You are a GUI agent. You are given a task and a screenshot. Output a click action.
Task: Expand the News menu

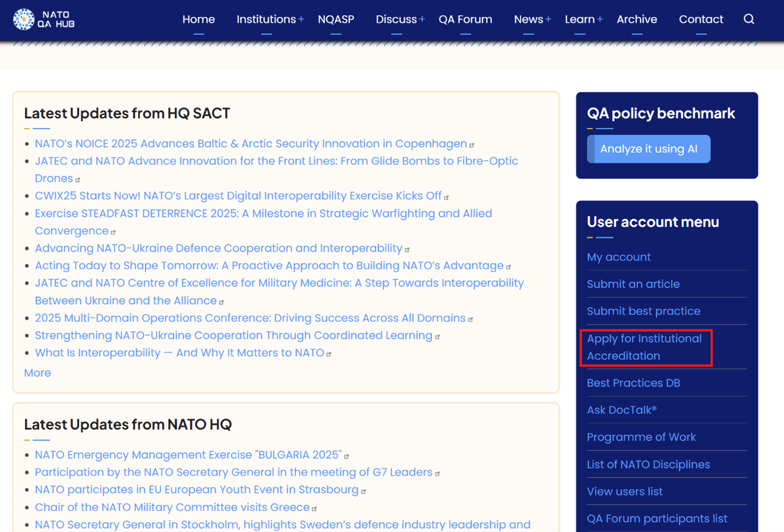(529, 19)
